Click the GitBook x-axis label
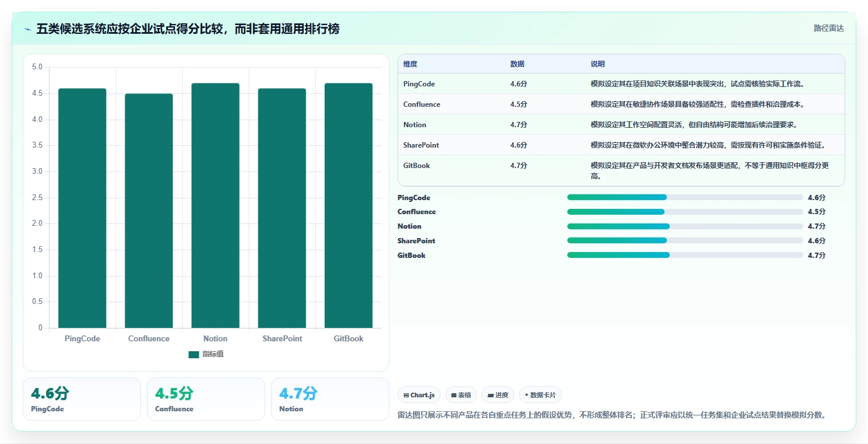The image size is (868, 444). point(349,339)
